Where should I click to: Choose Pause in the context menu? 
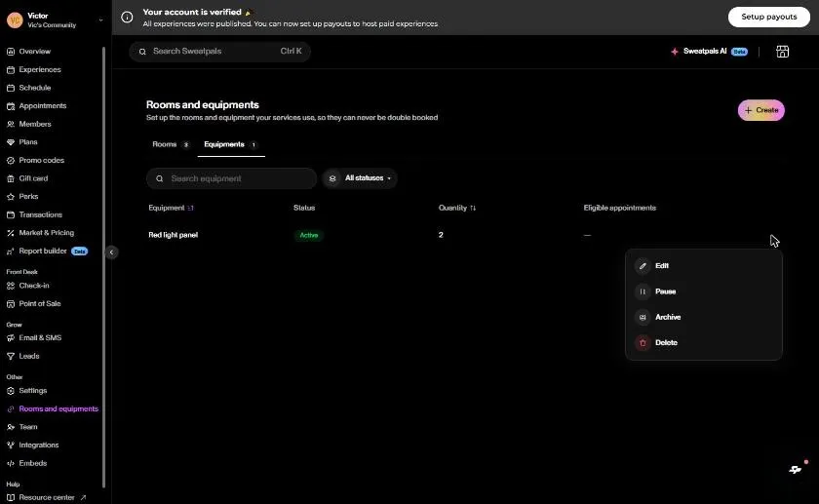[704, 291]
